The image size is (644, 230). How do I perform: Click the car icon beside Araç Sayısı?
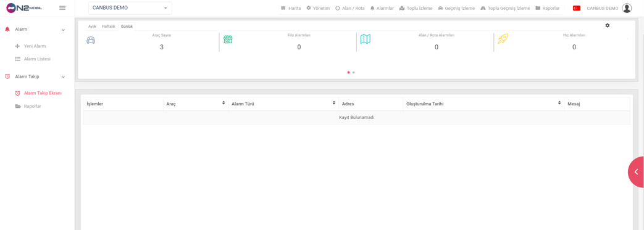point(91,40)
